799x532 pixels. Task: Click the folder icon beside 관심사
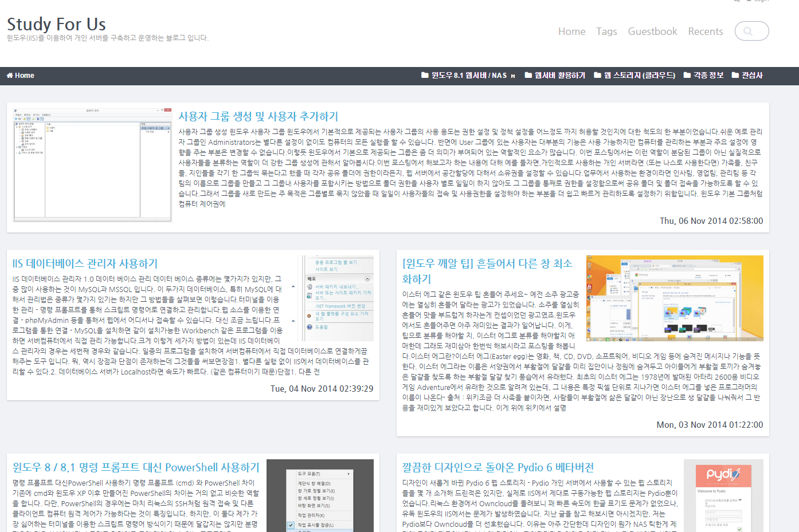735,75
